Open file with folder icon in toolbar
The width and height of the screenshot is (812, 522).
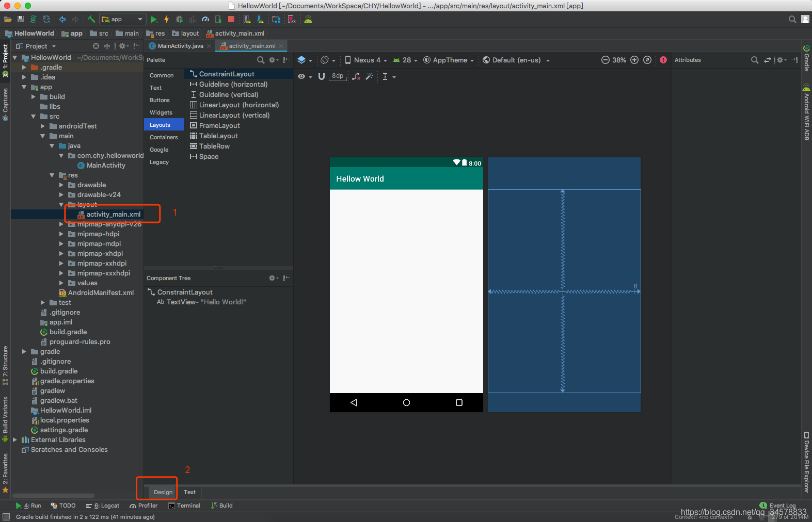click(x=8, y=20)
